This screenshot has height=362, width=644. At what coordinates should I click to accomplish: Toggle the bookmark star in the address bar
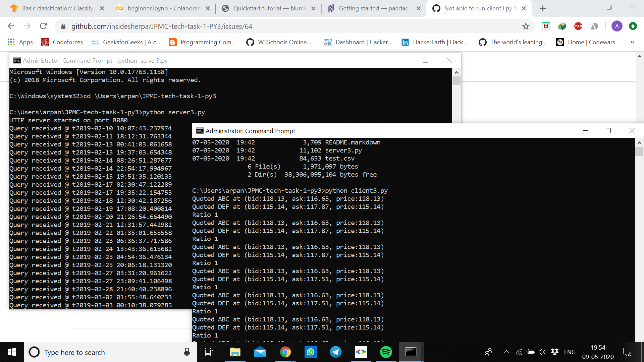point(525,26)
